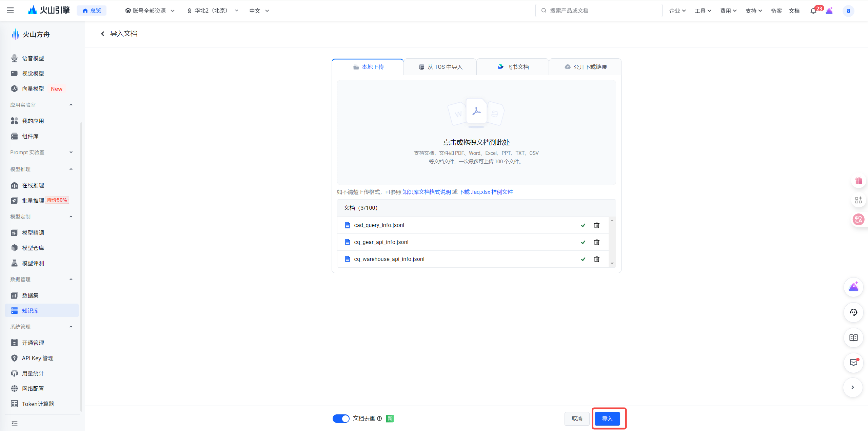Screen dimensions: 868x431
Task: Click the purple AI assistant icon in header
Action: pyautogui.click(x=829, y=11)
